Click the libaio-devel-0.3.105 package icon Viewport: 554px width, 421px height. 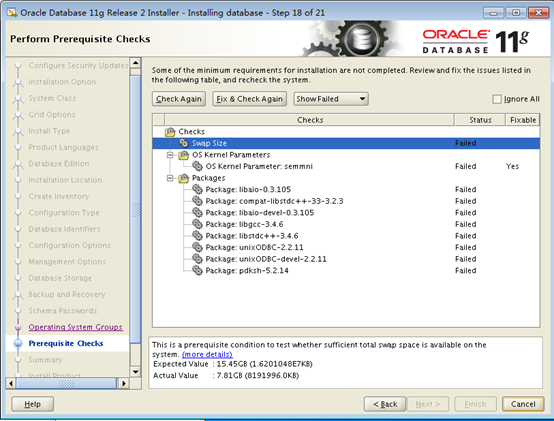coord(197,213)
